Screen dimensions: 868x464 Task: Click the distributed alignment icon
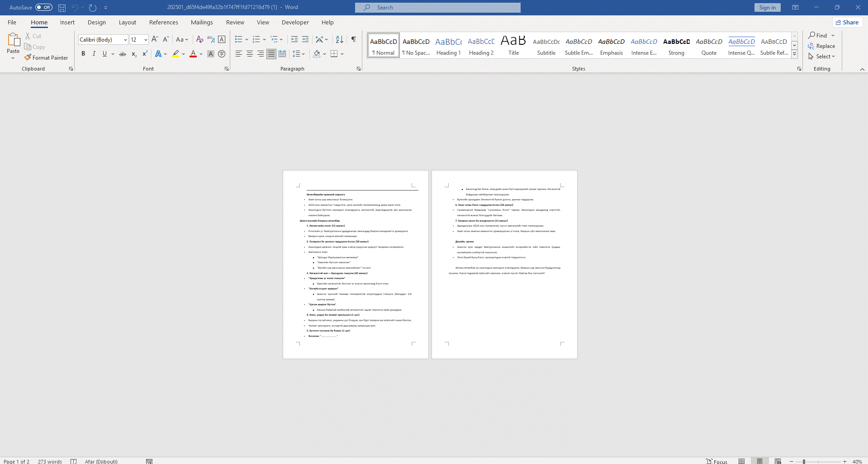click(x=282, y=54)
